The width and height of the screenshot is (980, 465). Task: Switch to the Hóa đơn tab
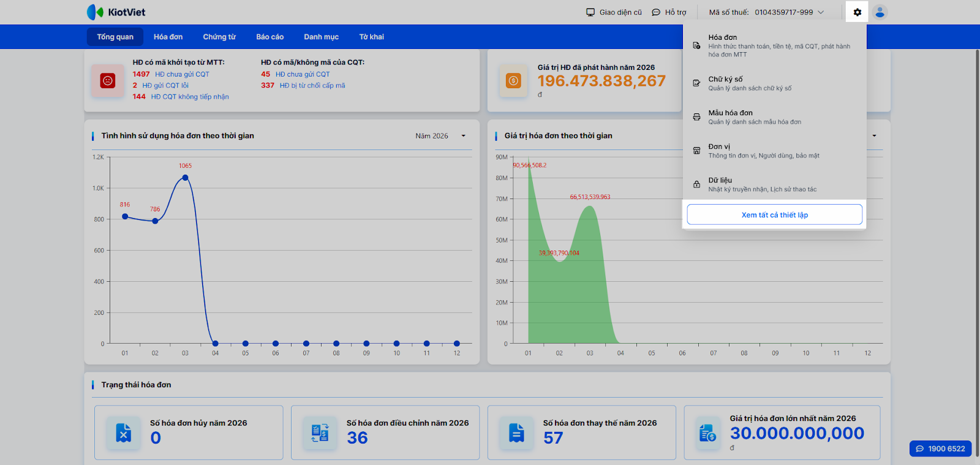point(168,37)
